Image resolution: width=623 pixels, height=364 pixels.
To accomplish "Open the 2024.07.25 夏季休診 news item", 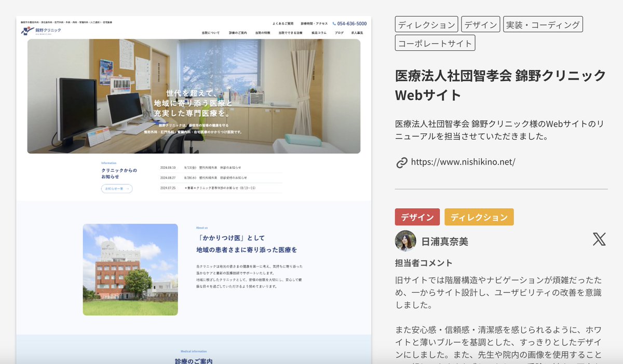I will point(221,188).
